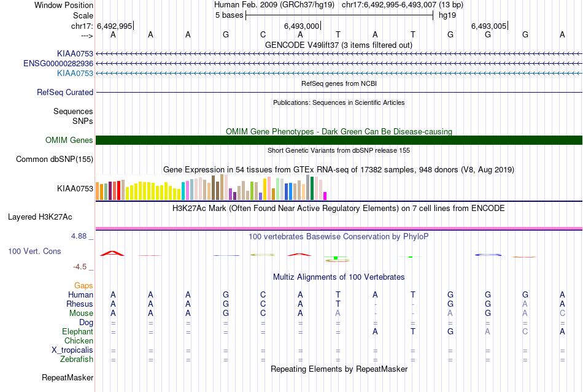Click the 6,493,005 position marker
Image resolution: width=583 pixels, height=392 pixels.
click(x=488, y=26)
